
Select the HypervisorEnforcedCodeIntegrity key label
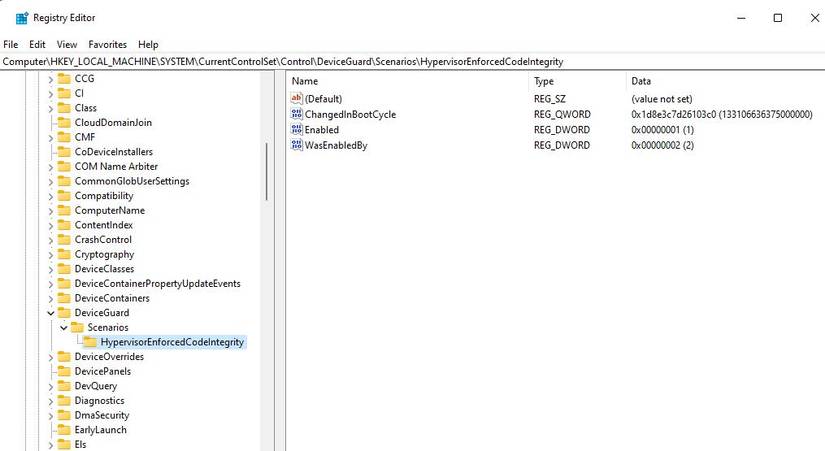click(x=172, y=342)
